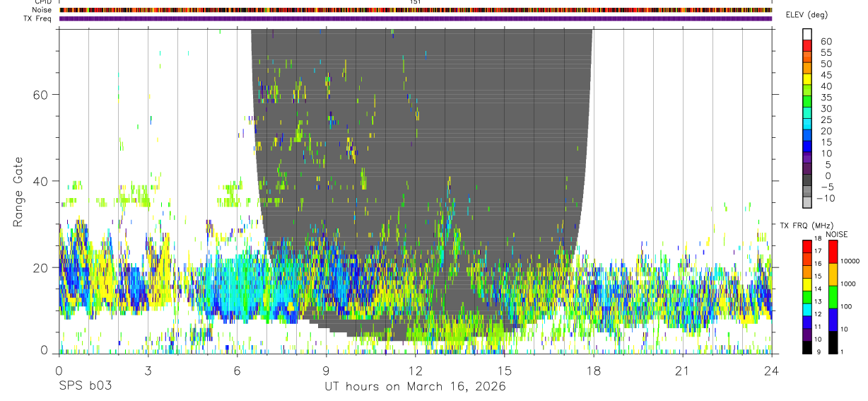Click the green 100 noise level swatch

coord(833,296)
